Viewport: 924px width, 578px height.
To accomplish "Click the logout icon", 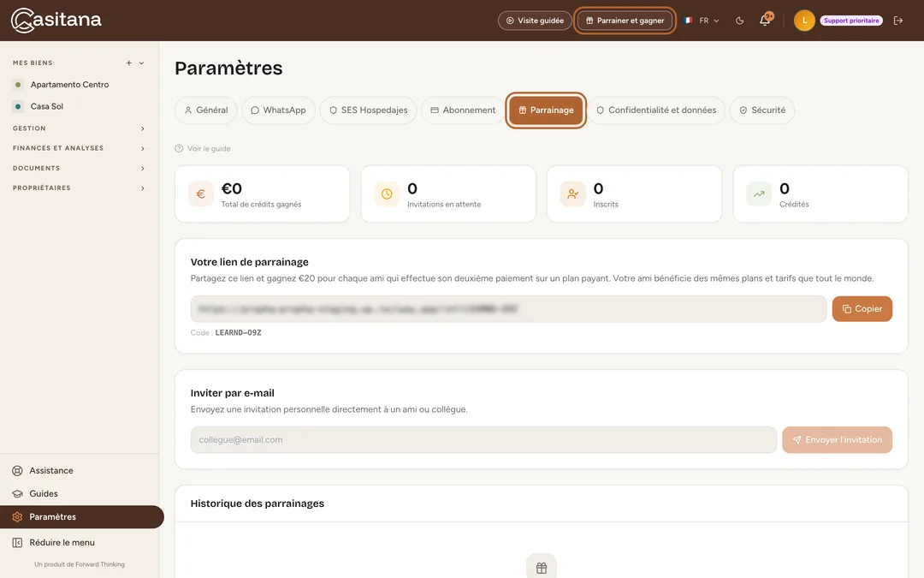I will point(898,21).
